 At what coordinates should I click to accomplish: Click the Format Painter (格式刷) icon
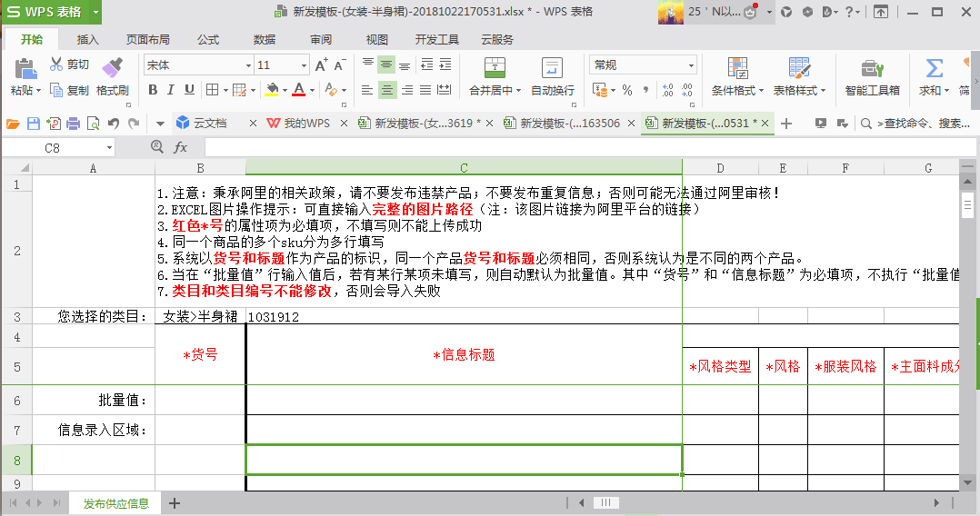112,68
